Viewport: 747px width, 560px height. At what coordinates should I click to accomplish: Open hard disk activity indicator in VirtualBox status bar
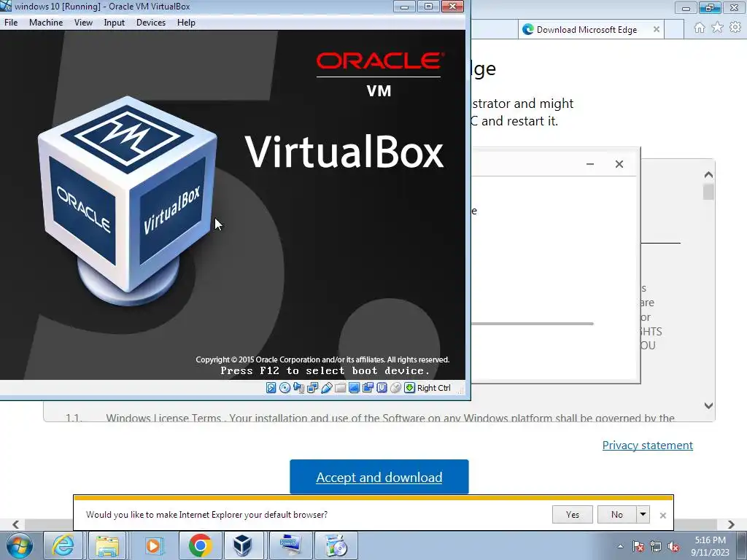(x=271, y=388)
